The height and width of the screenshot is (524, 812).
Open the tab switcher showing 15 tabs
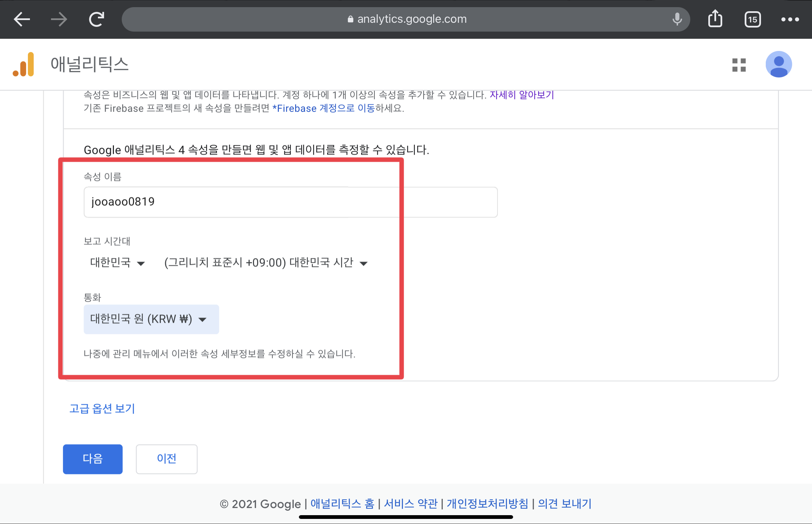point(752,19)
